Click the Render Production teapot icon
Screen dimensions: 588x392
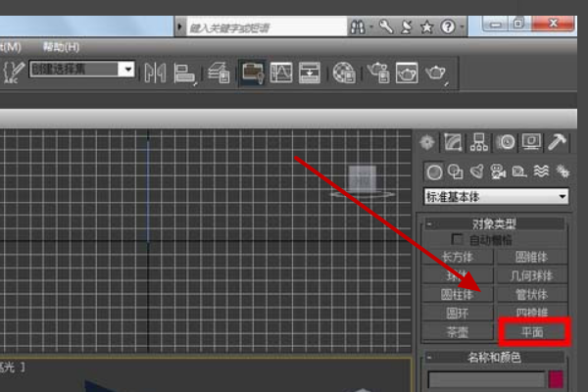tap(436, 73)
